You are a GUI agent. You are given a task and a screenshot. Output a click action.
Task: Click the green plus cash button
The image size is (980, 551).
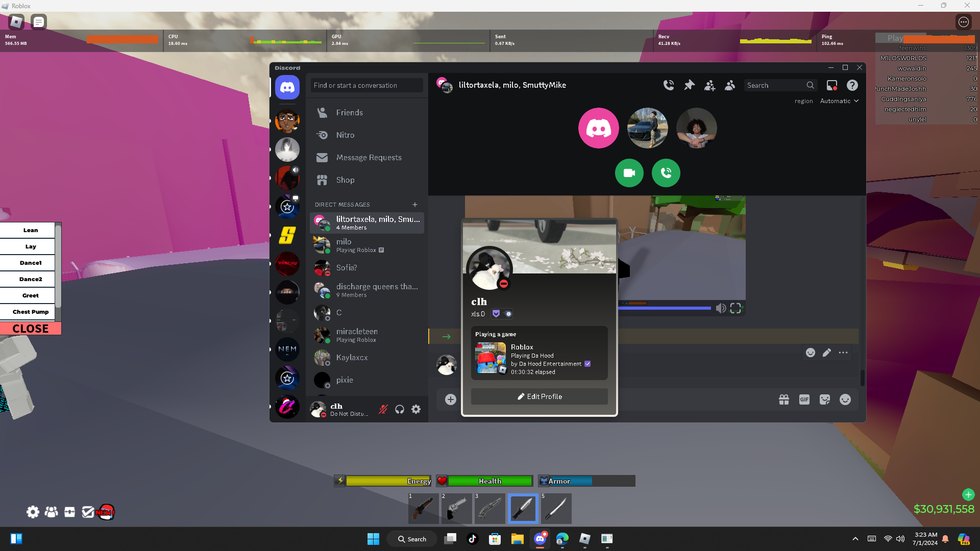[x=968, y=494]
